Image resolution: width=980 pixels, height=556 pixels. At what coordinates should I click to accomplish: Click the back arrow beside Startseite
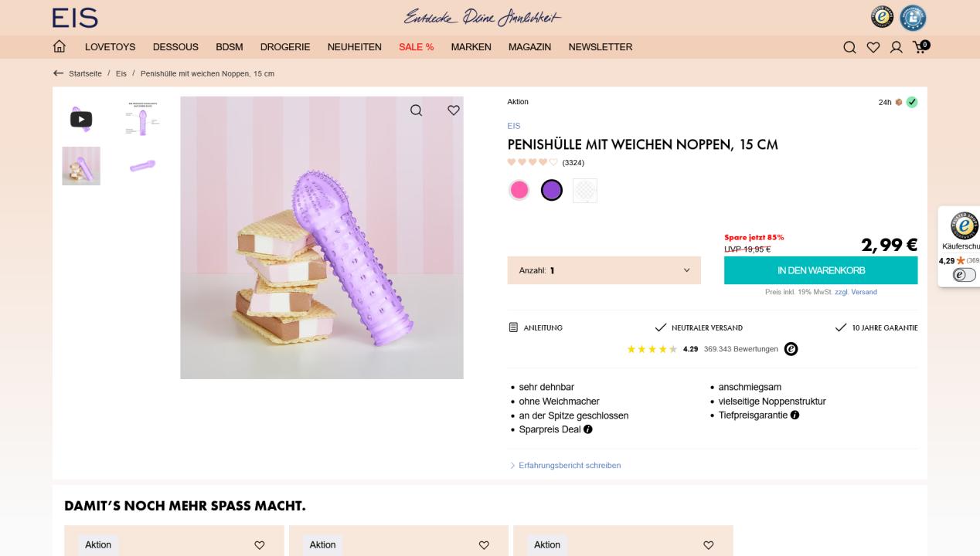coord(58,73)
